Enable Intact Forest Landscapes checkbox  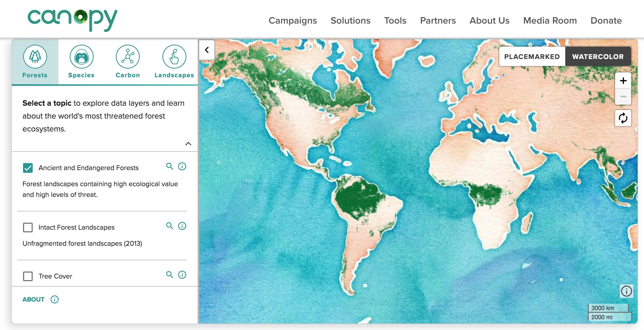tap(28, 228)
